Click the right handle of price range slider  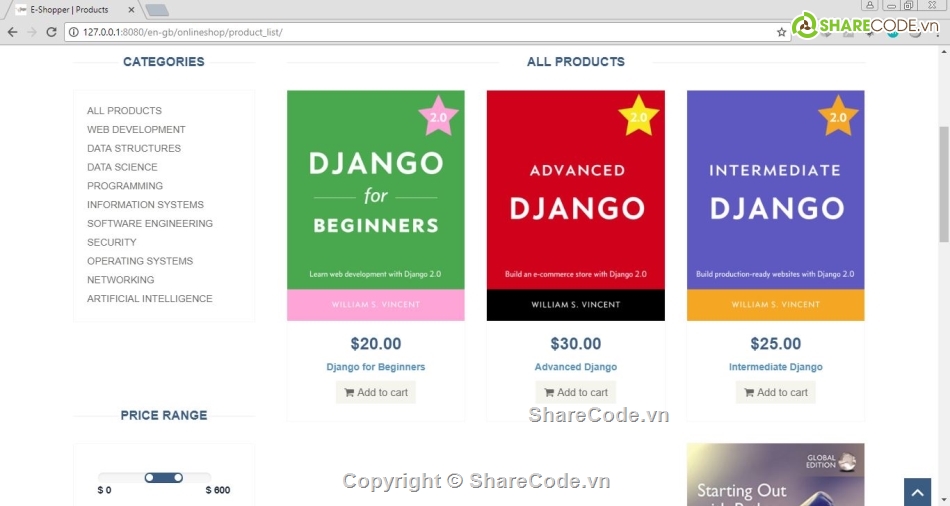(x=178, y=478)
